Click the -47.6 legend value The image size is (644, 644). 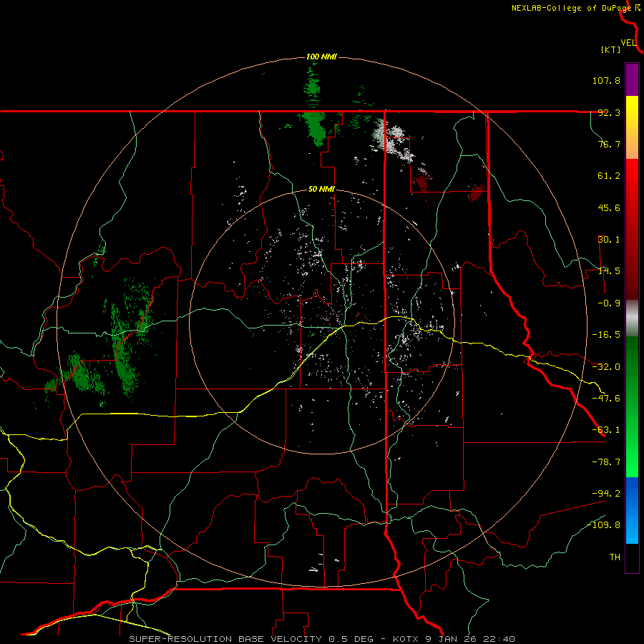[606, 399]
